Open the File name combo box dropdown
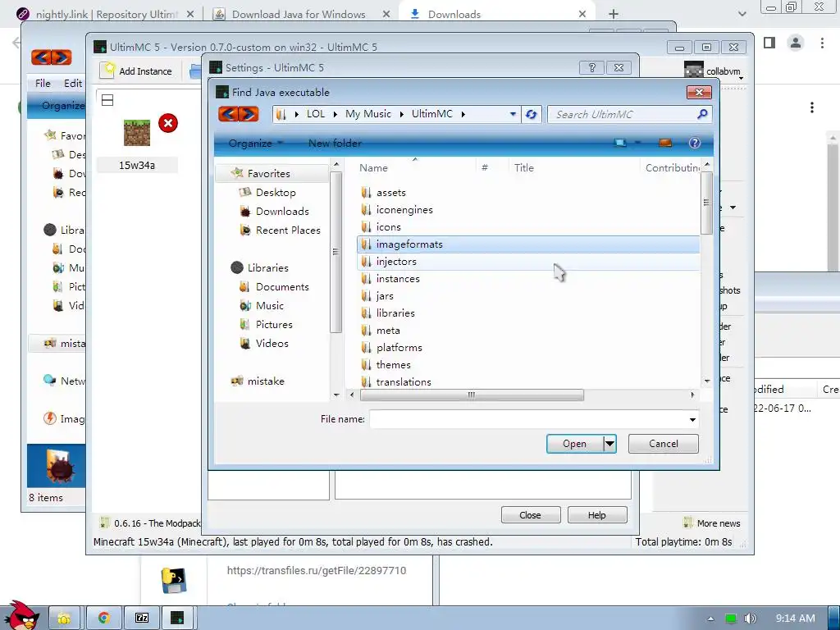The image size is (840, 630). (x=692, y=419)
